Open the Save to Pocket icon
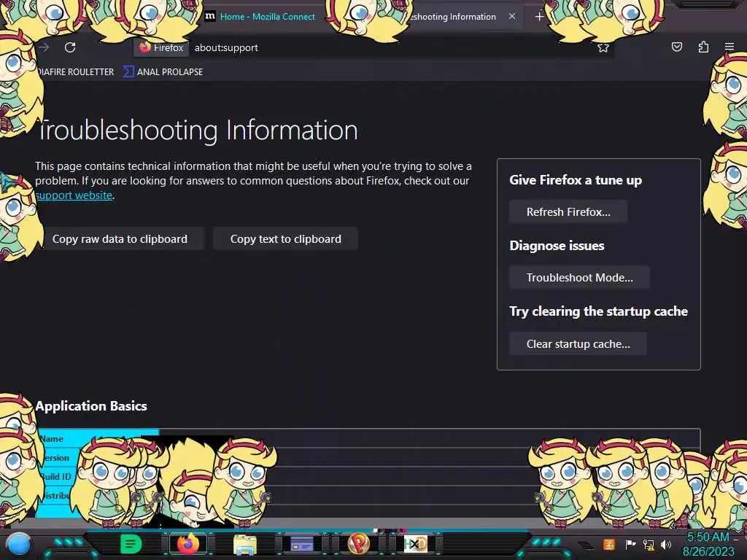The width and height of the screenshot is (747, 560). (x=676, y=47)
